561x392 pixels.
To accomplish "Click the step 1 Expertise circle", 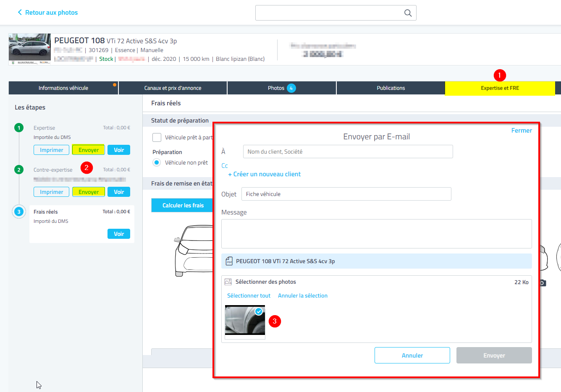I will coord(19,128).
